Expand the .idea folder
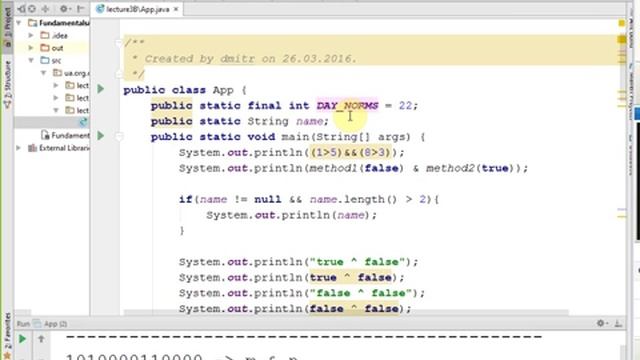The image size is (640, 360). (x=31, y=36)
